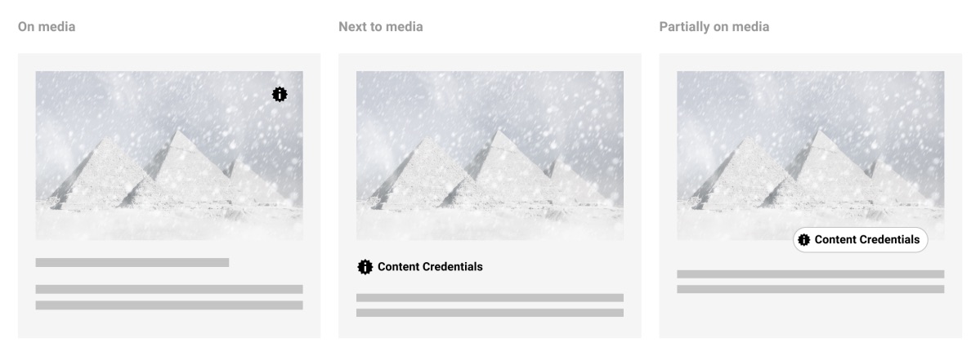Click the empty bottom area of the Next to media card

coord(490,328)
